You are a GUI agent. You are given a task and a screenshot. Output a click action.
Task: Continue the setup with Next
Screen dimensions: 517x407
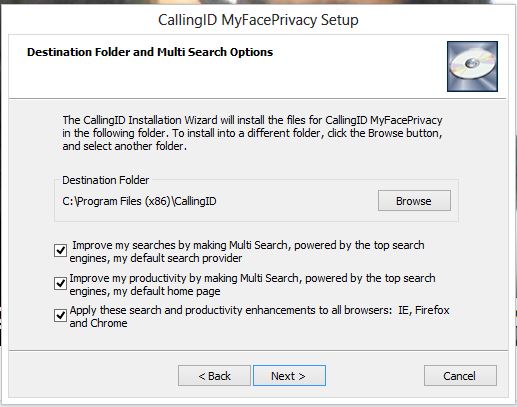[x=289, y=376]
